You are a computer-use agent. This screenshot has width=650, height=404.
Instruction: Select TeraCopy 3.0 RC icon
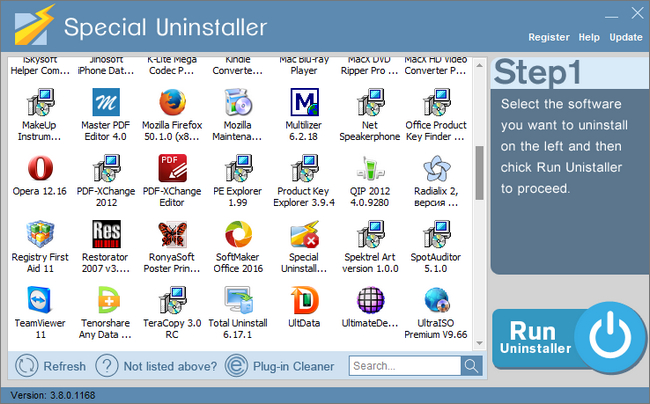(172, 300)
